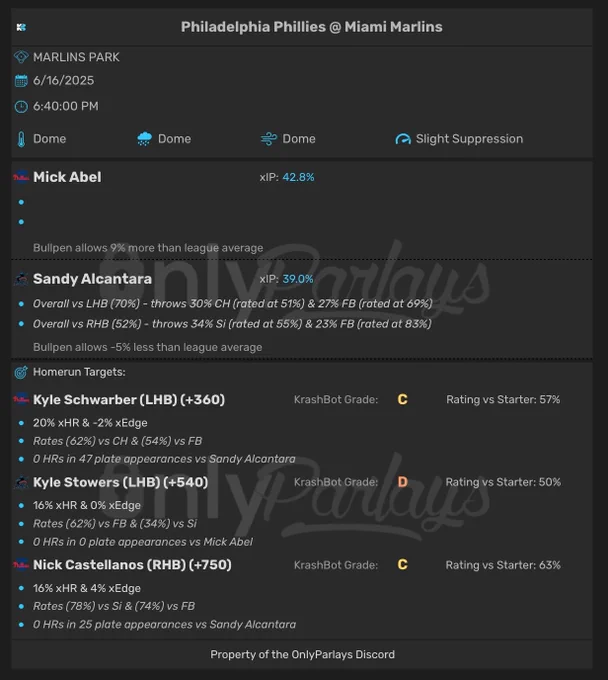Click 'Bullpen allows 9% more than league average'
Viewport: 608px width, 680px height.
(x=148, y=248)
